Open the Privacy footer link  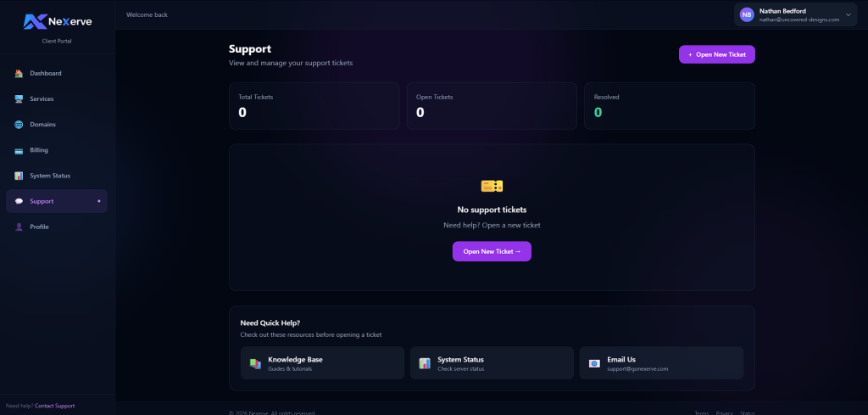click(x=724, y=412)
